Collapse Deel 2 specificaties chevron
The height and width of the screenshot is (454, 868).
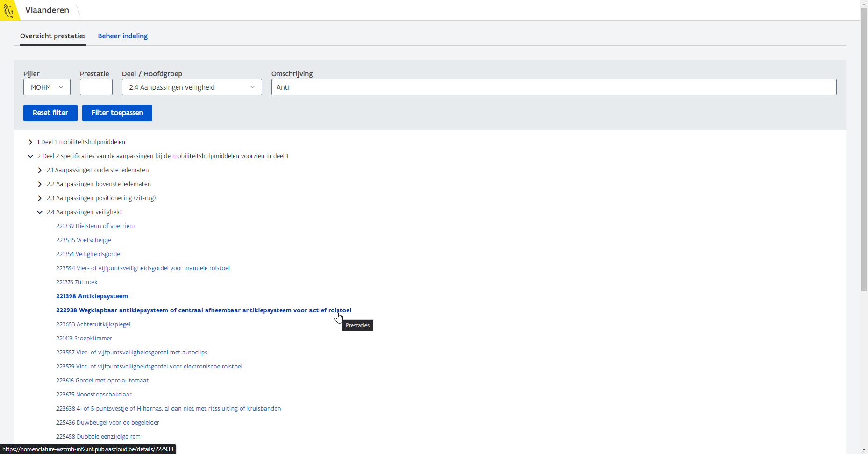click(30, 156)
